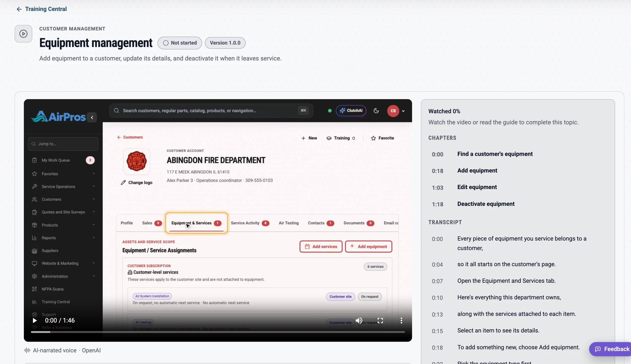Click transcript line Open the Equipment and Services tab
Viewport: 631px width, 364px height.
(x=507, y=281)
